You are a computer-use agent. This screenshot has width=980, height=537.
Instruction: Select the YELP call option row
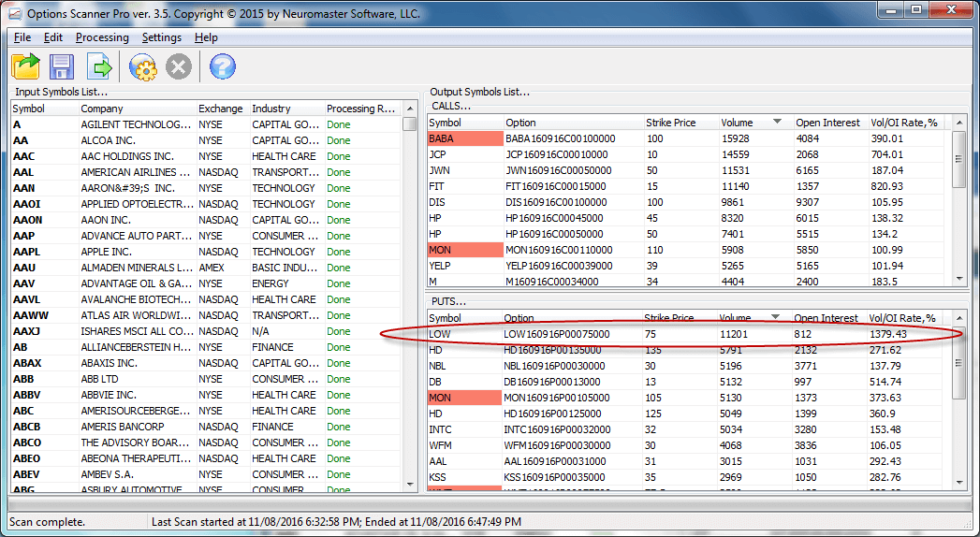(x=685, y=266)
